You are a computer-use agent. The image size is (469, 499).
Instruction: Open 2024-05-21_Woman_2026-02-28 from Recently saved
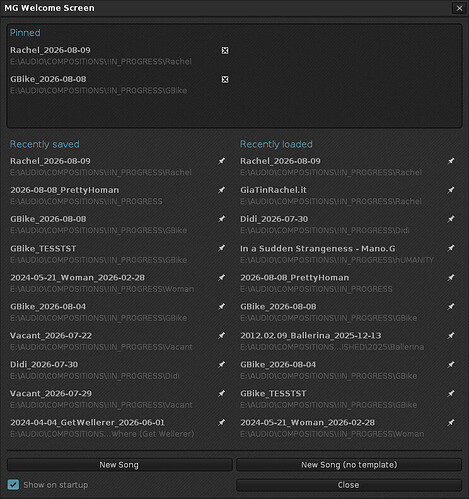(77, 278)
